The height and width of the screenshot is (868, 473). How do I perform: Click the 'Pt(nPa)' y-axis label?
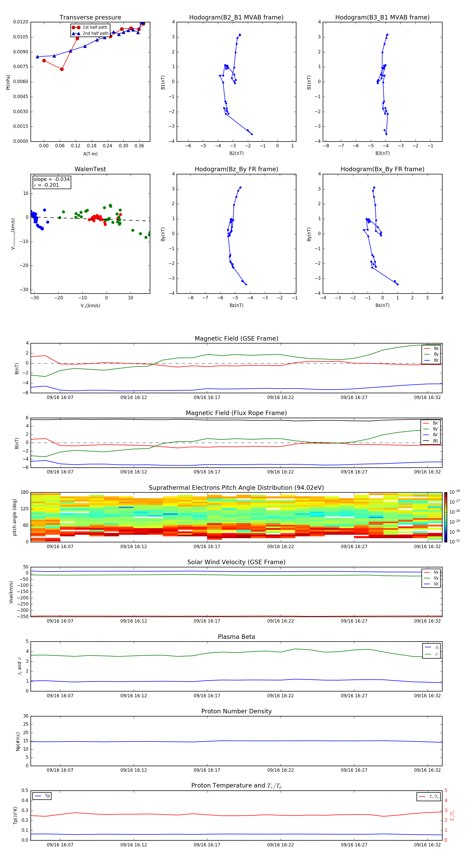(x=8, y=82)
